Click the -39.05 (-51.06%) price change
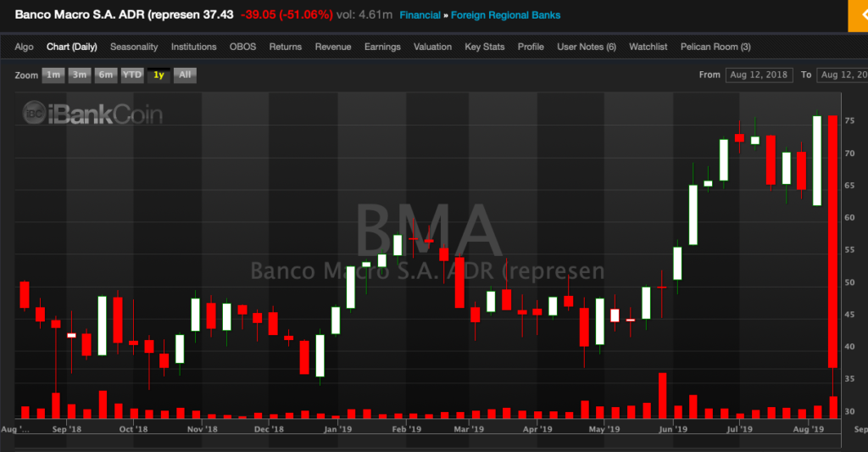This screenshot has width=868, height=452. click(x=287, y=15)
